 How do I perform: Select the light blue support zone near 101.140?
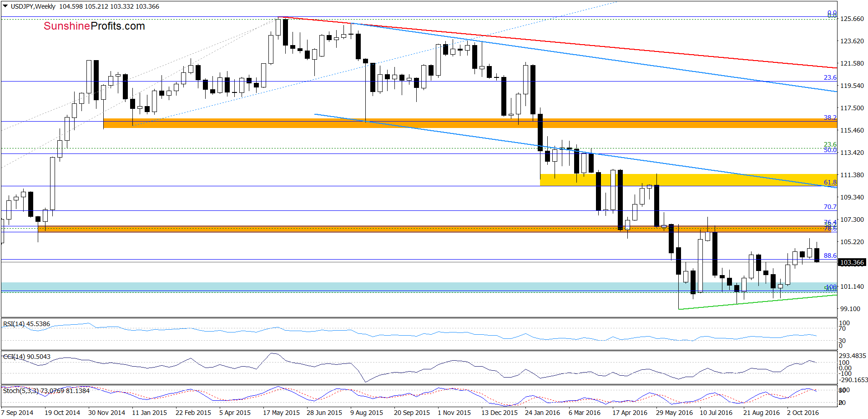tap(419, 287)
